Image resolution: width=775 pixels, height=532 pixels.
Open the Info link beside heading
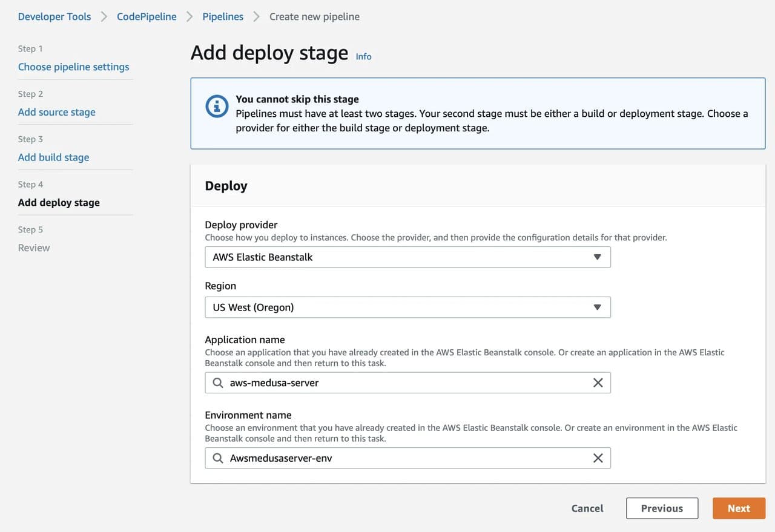pos(363,56)
